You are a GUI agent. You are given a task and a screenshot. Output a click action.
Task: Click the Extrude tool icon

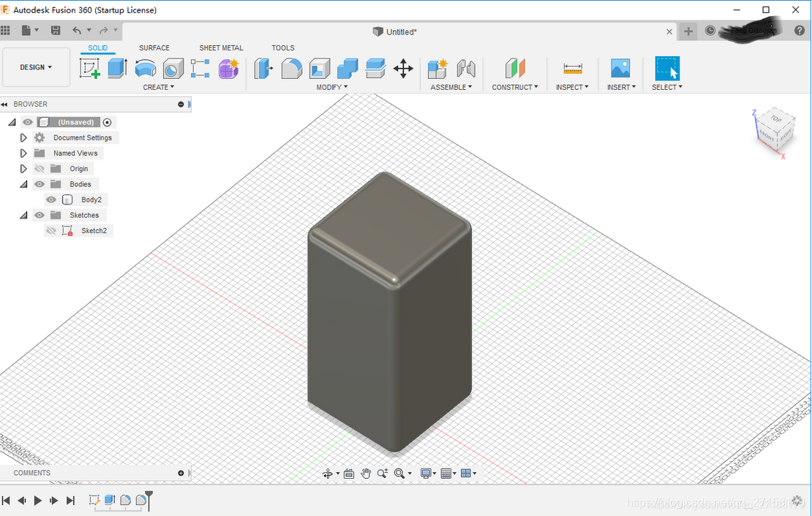[x=117, y=69]
